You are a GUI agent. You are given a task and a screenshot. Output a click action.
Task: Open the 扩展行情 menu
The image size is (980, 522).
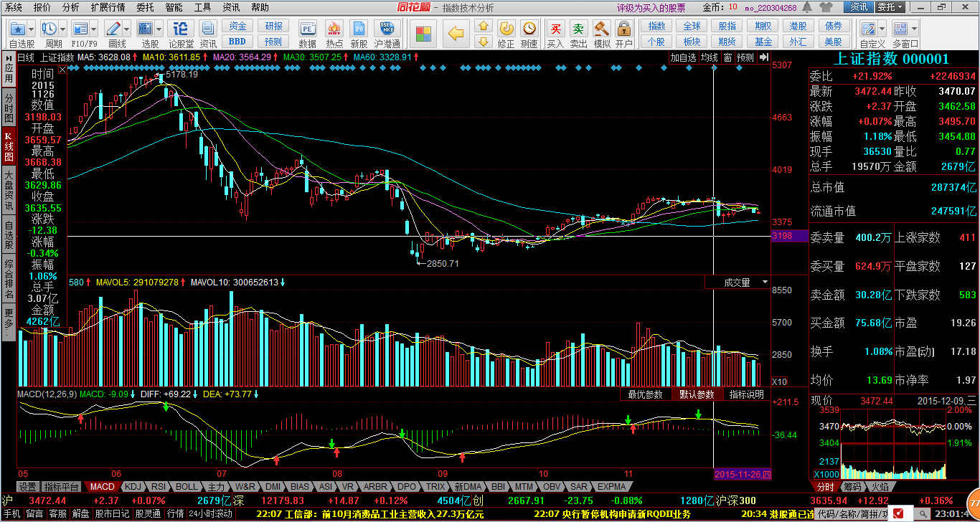coord(108,7)
